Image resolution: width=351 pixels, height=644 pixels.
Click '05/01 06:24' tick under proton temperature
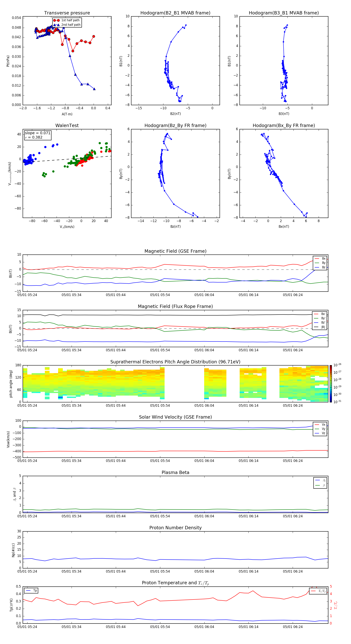(292, 627)
